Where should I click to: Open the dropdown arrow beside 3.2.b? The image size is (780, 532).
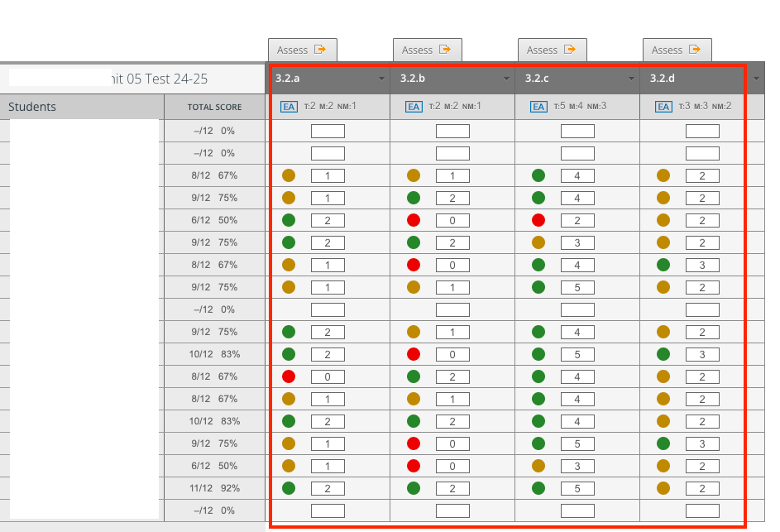click(x=506, y=79)
